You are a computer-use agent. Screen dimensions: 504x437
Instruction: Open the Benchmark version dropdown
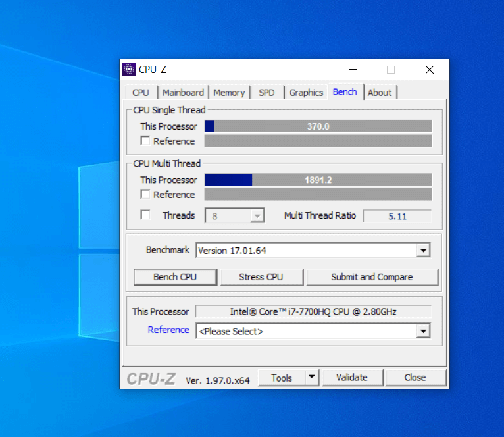click(423, 251)
